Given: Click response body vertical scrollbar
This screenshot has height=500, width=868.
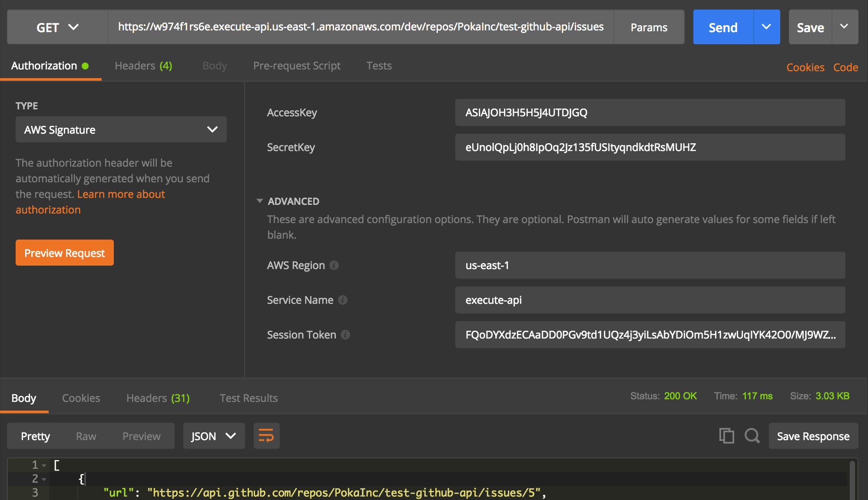Looking at the screenshot, I should (x=852, y=480).
